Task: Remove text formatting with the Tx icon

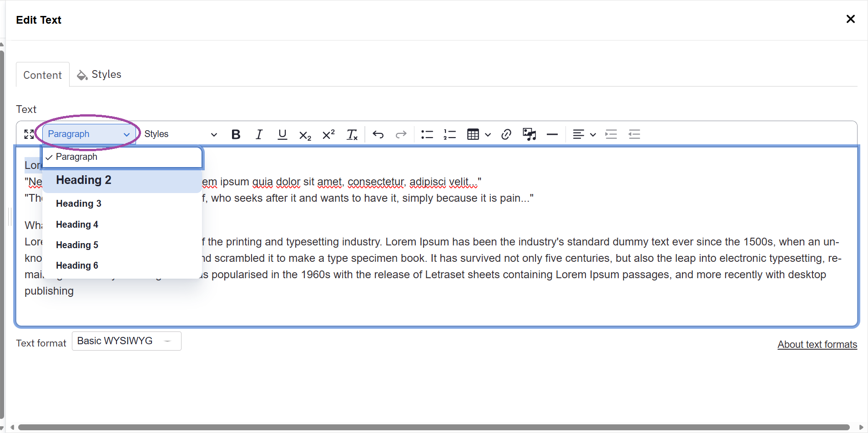Action: pyautogui.click(x=352, y=134)
